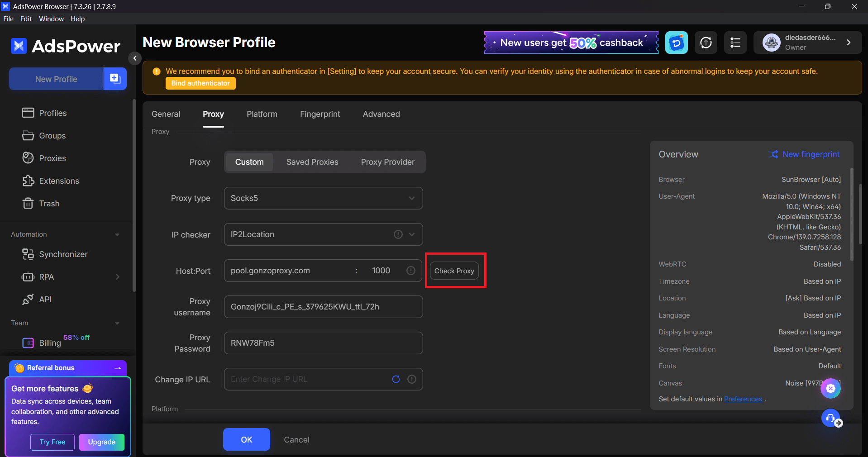Click the batch-create profile plus icon
Screen dimensions: 868x457
click(x=115, y=79)
